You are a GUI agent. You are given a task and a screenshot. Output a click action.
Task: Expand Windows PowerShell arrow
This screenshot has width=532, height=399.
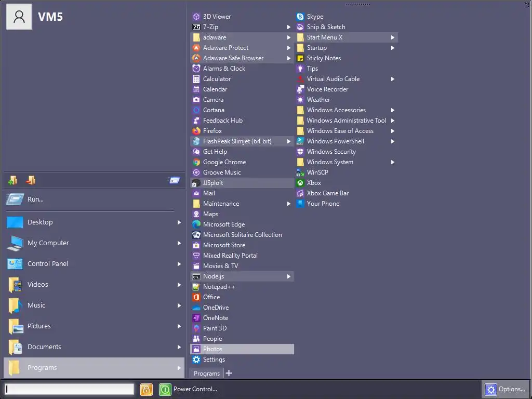point(393,141)
